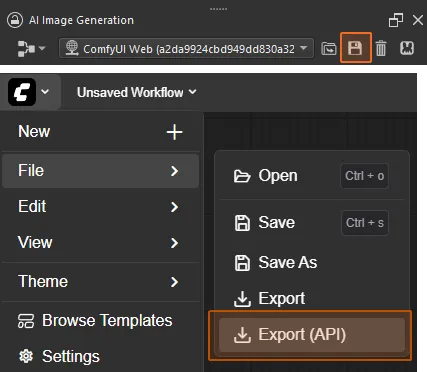Open the Unsaved Workflow dropdown

(137, 92)
